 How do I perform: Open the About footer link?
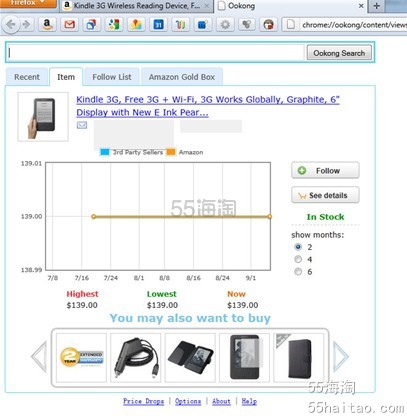pyautogui.click(x=221, y=401)
